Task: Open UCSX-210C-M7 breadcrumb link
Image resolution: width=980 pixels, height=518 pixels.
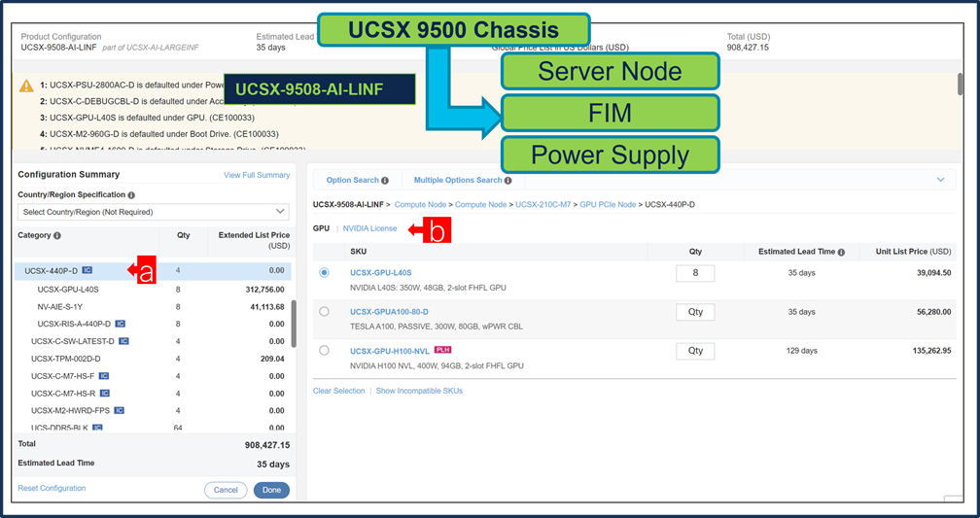Action: 543,204
